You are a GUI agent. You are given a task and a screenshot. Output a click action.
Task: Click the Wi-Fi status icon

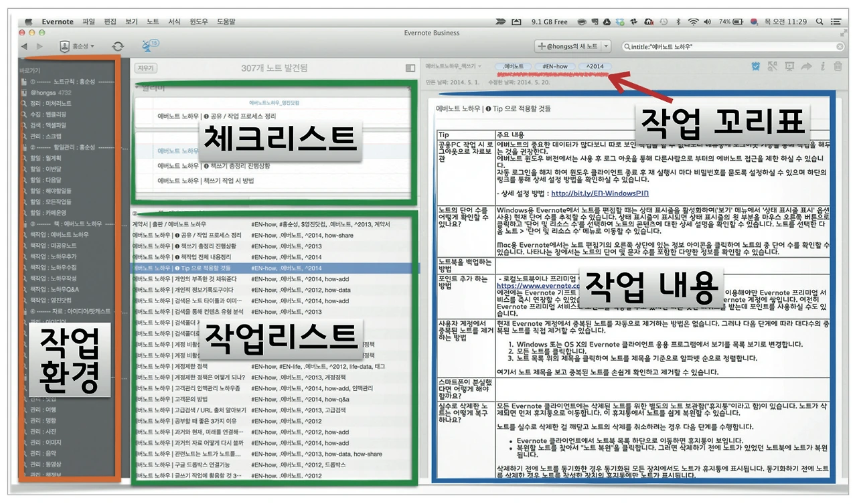pos(693,21)
